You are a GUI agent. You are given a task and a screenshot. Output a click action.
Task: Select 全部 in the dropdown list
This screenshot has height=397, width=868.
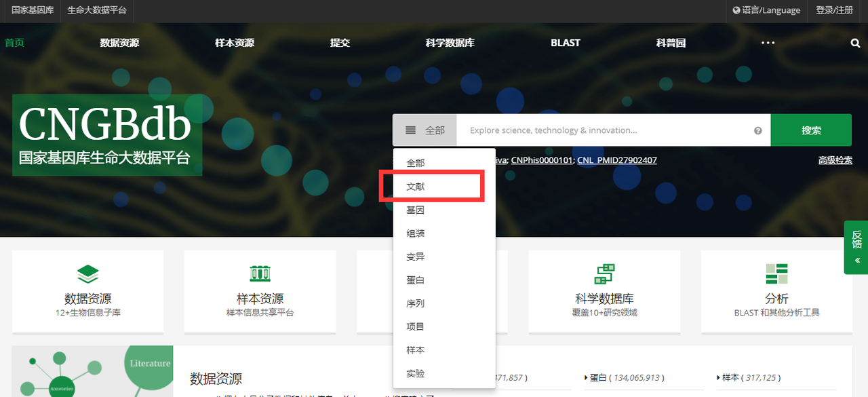point(444,163)
